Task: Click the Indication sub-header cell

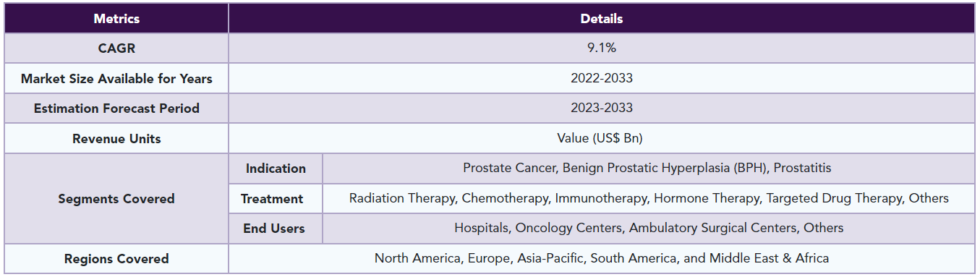Action: [276, 169]
